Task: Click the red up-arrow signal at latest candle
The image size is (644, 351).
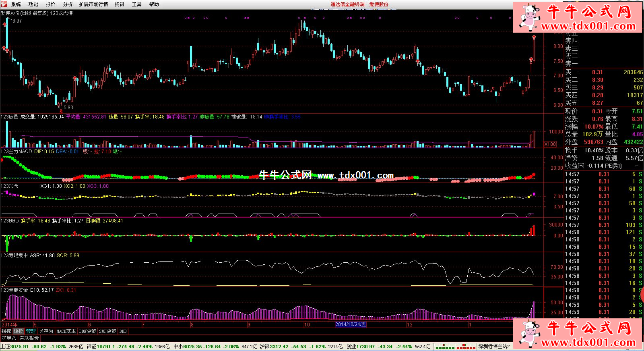Action: (x=534, y=37)
